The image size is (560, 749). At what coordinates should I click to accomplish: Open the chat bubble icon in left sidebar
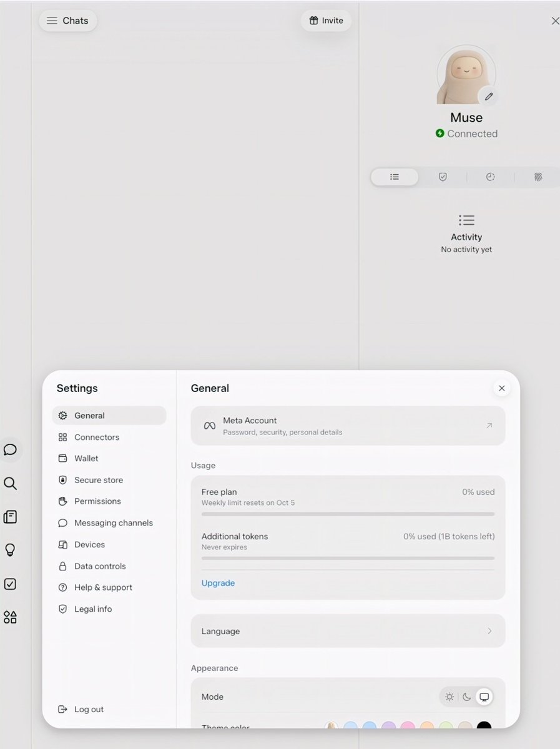coord(10,449)
